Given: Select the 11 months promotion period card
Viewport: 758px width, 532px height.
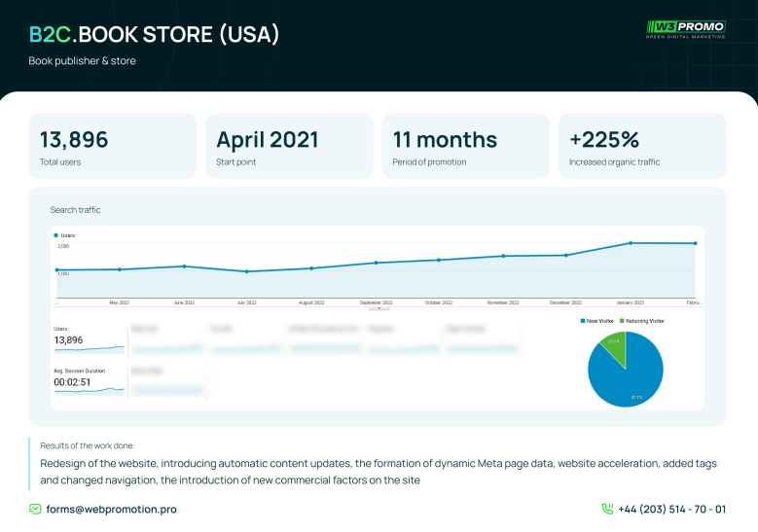Looking at the screenshot, I should coord(465,146).
